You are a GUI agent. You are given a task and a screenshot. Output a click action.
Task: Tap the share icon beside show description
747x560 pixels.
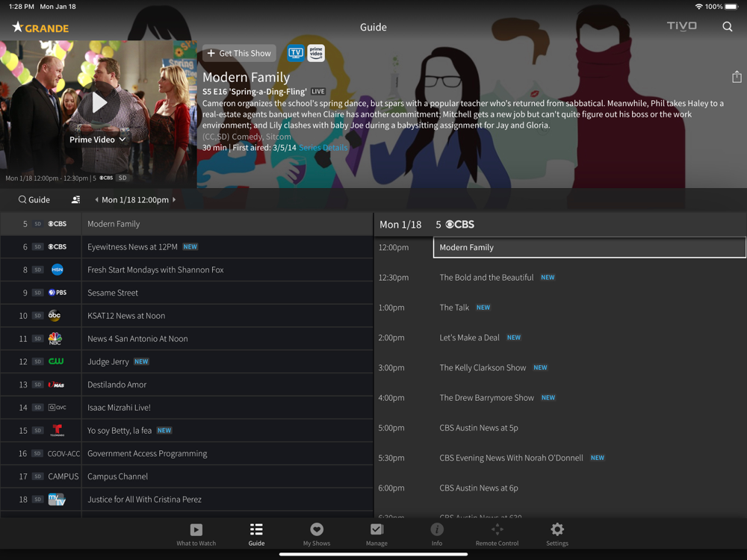click(737, 77)
